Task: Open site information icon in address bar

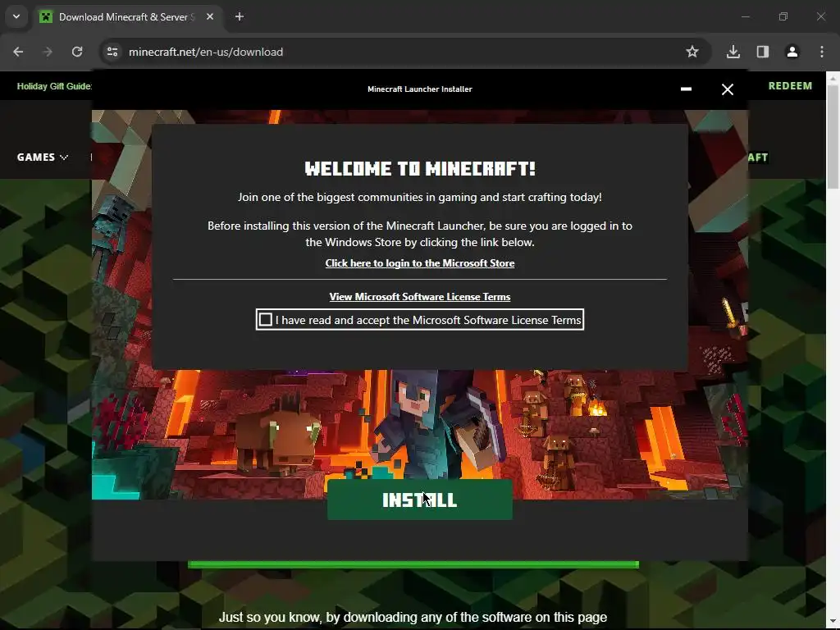Action: 112,52
